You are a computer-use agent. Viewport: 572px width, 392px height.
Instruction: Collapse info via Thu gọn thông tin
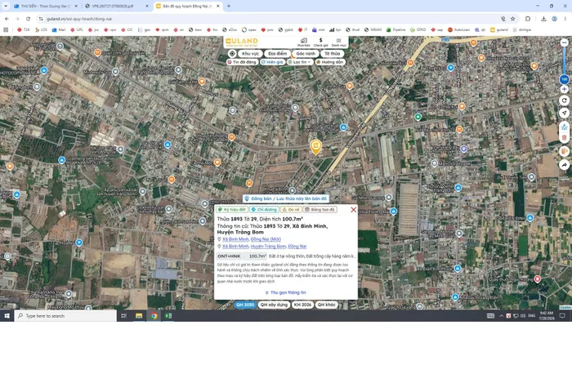(x=286, y=292)
